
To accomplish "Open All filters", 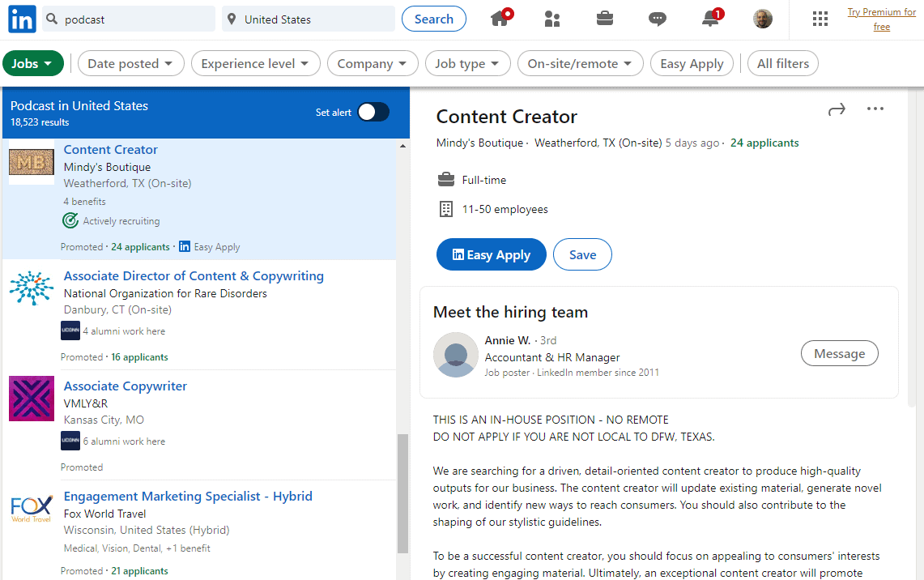I will point(782,63).
